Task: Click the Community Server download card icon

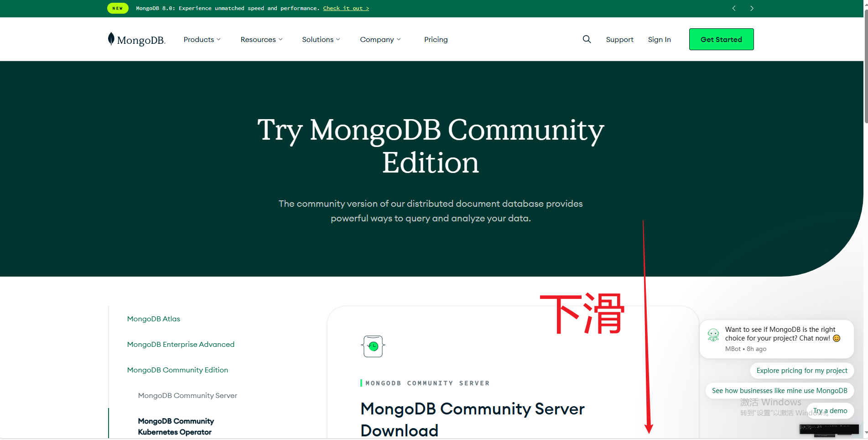Action: 373,346
